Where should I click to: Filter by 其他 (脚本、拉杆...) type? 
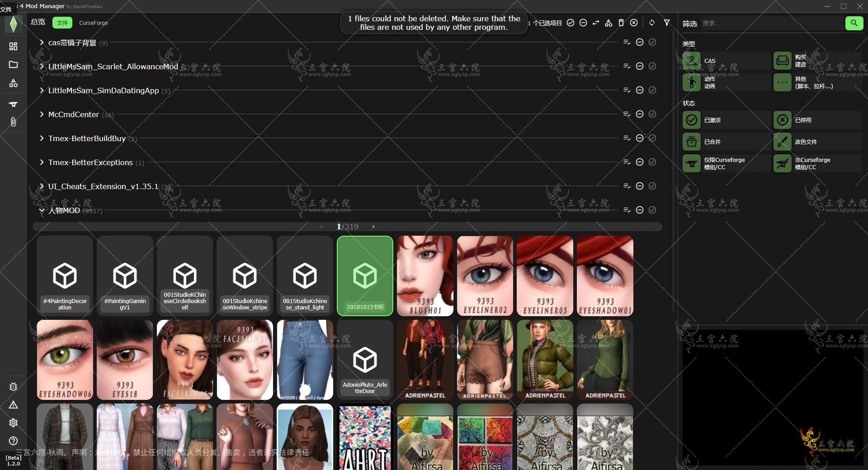[817, 82]
